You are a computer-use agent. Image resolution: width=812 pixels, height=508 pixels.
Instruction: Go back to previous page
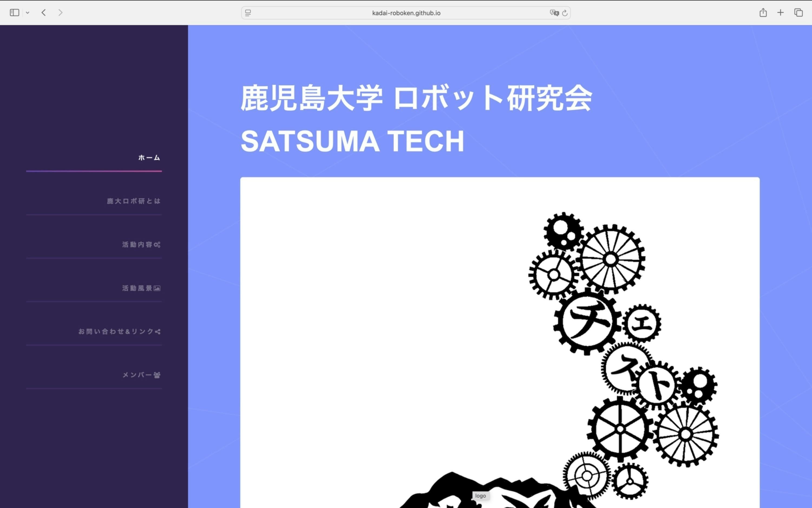point(44,13)
